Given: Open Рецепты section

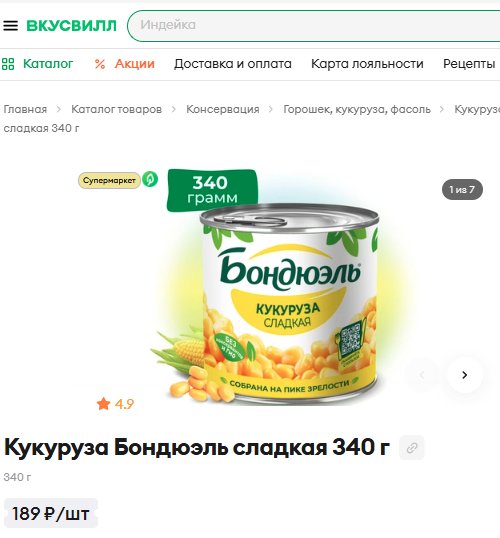Looking at the screenshot, I should 469,64.
